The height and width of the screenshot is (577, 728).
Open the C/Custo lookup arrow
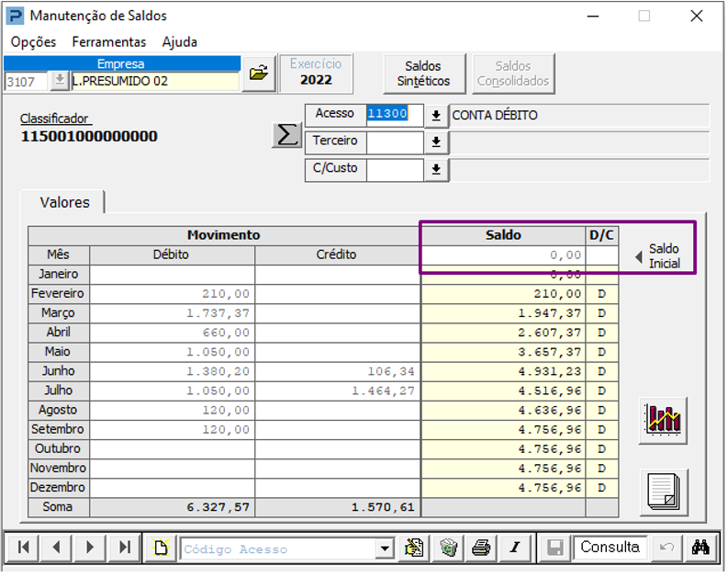tap(436, 170)
